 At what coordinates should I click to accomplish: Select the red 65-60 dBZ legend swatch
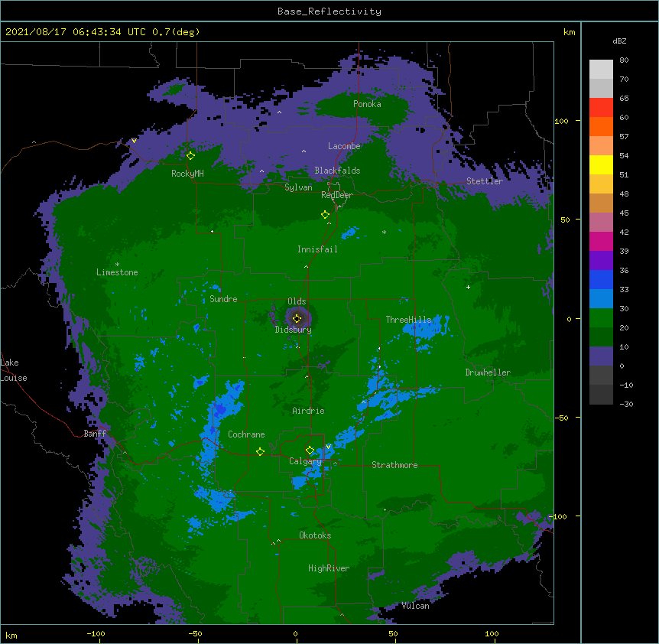pos(601,107)
